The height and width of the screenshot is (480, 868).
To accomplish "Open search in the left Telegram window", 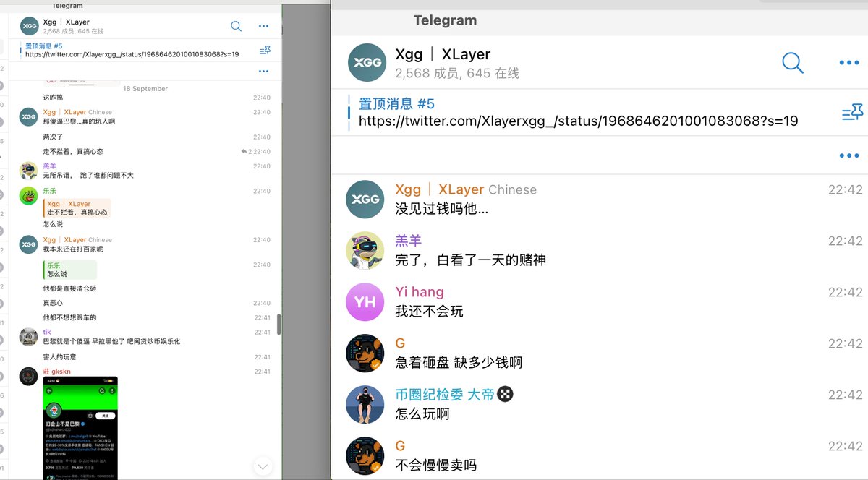I will tap(236, 26).
